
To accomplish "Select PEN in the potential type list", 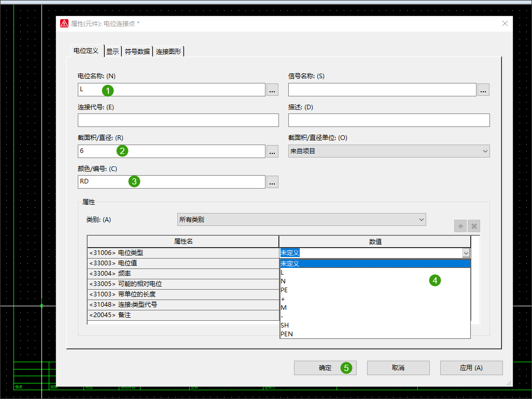I will point(375,334).
